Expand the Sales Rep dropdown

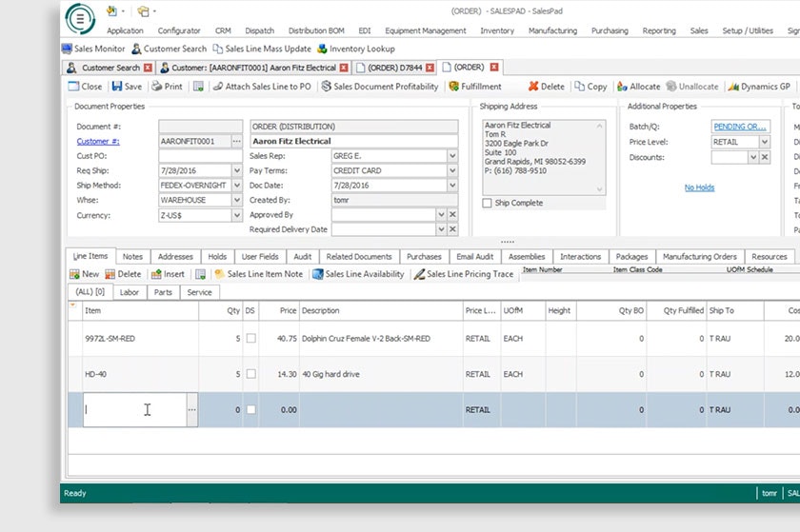point(452,155)
